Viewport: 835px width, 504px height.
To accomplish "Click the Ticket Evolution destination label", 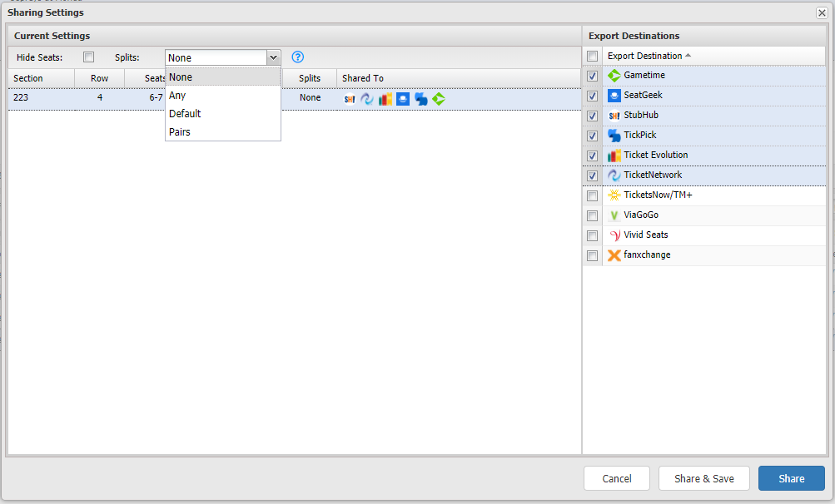I will (656, 155).
